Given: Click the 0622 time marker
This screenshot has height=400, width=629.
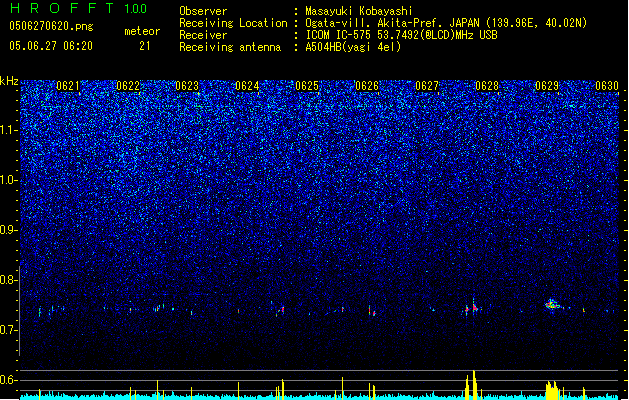Looking at the screenshot, I should [128, 86].
